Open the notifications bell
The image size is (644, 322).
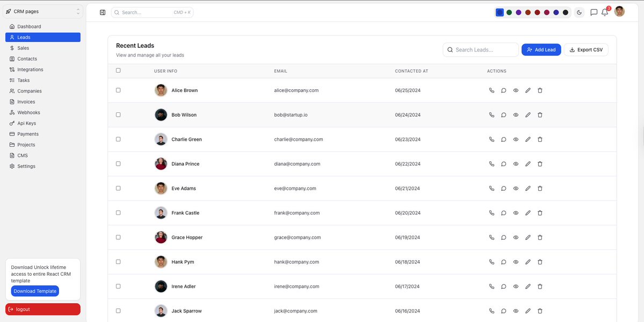(x=604, y=12)
